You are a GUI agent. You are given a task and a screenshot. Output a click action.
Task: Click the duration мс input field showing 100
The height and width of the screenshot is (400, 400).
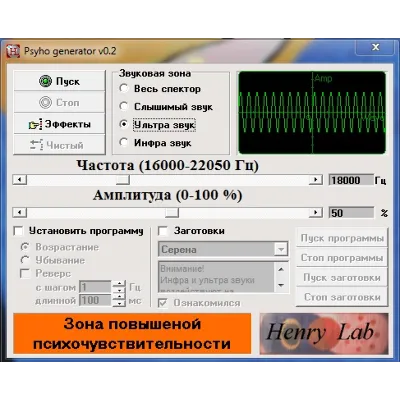95,300
